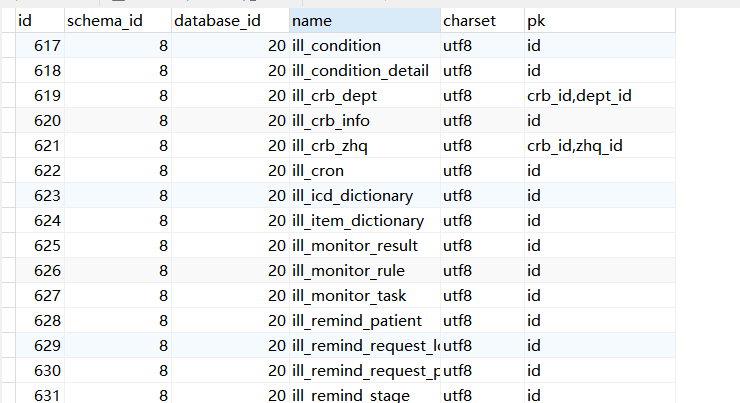
Task: Select pk cell crb_id,dept_id
Action: (x=600, y=96)
